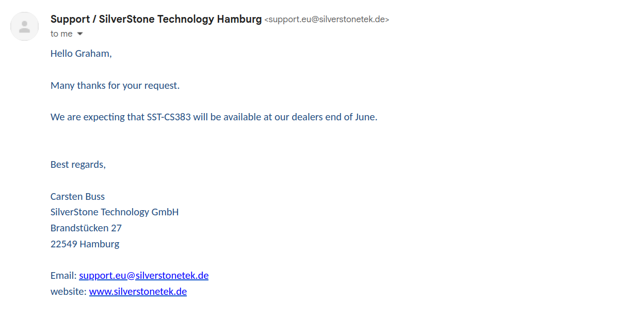Screen dimensions: 644x331
Task: Click the name "Carsten Buss"
Action: (77, 196)
